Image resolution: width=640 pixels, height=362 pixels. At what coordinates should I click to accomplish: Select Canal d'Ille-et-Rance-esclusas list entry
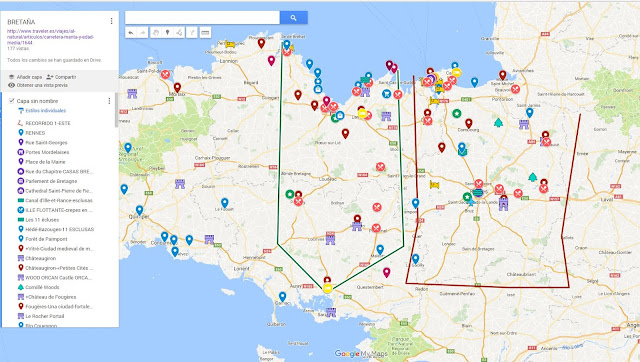(59, 200)
